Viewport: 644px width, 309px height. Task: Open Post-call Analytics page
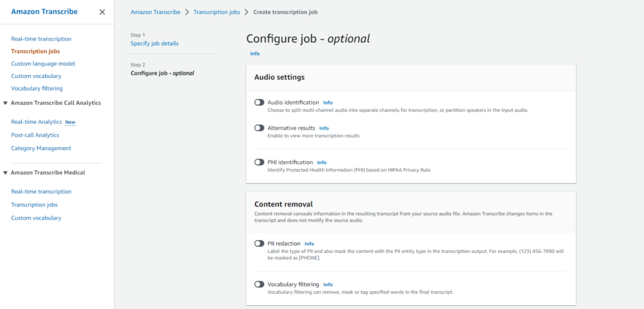tap(35, 135)
